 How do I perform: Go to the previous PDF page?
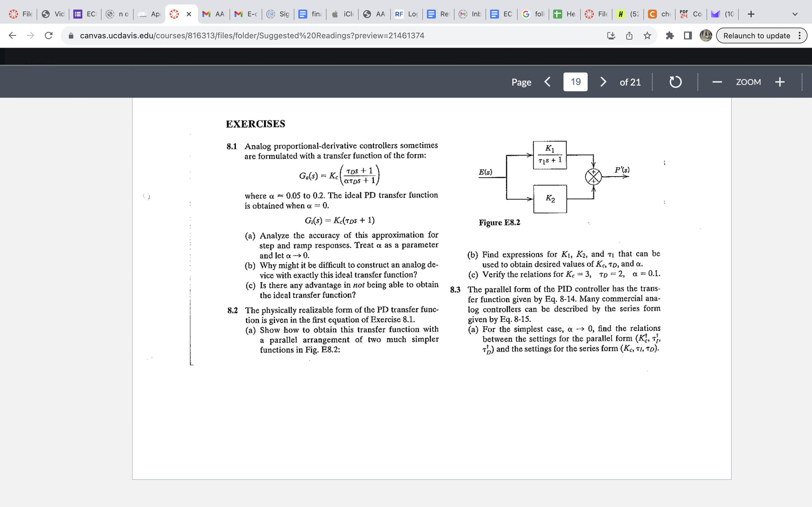click(x=547, y=81)
